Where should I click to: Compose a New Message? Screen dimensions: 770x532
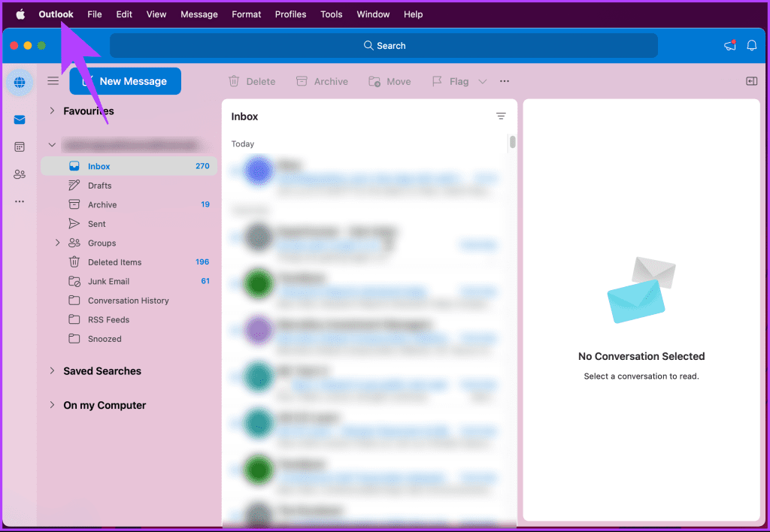[x=126, y=81]
